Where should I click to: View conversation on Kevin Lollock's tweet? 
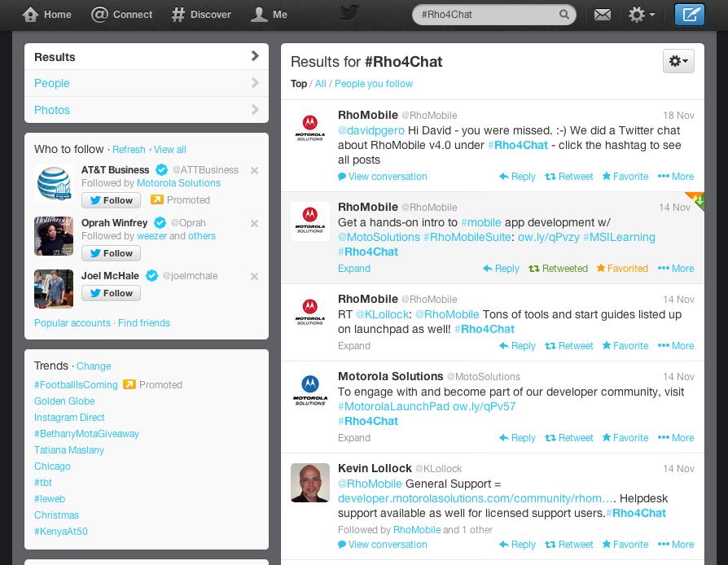coord(383,544)
